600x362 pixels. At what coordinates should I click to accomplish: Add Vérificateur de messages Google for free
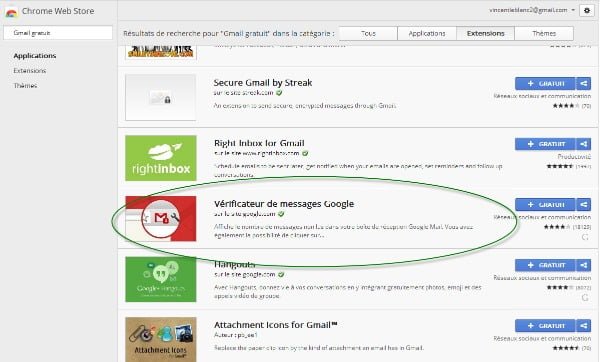coord(545,205)
